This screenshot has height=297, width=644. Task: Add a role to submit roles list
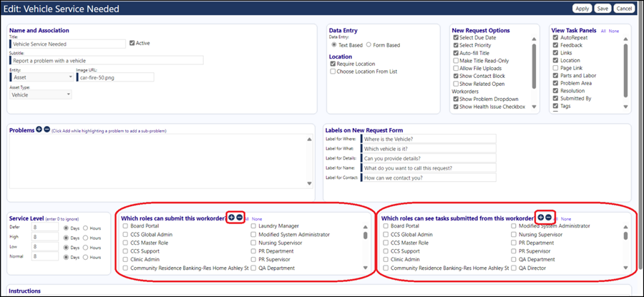[232, 218]
